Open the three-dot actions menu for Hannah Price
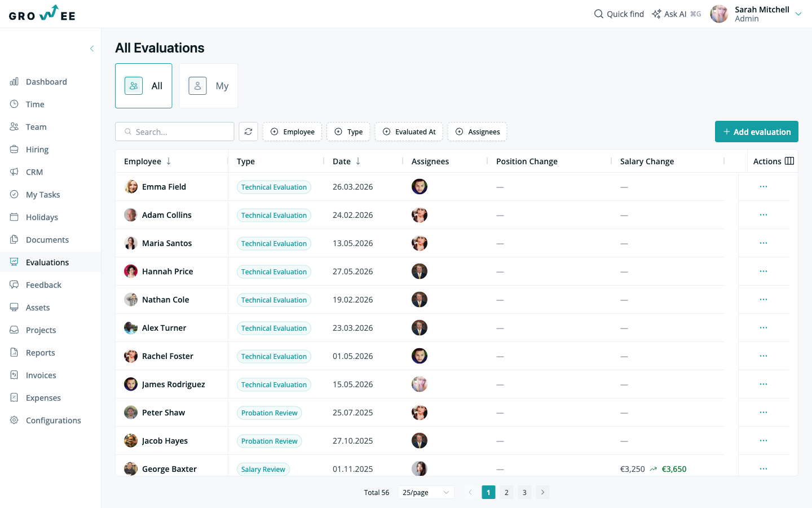Viewport: 812px width, 508px height. (x=764, y=271)
